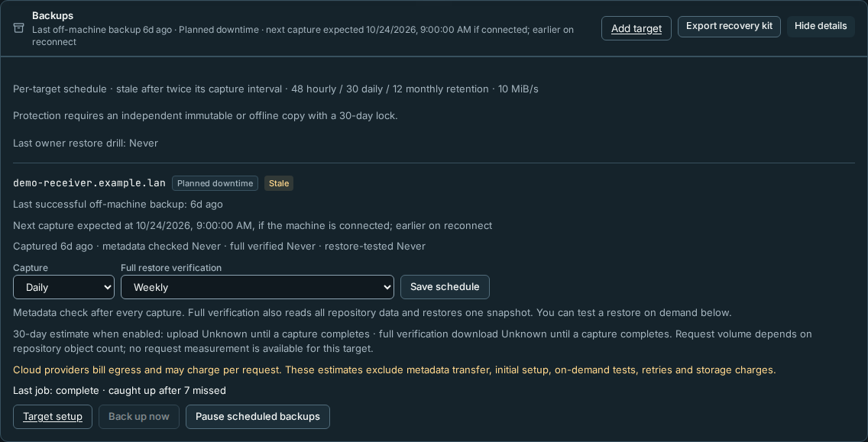The width and height of the screenshot is (868, 442).
Task: Click "Last owner restore drill: Never" text
Action: (86, 144)
